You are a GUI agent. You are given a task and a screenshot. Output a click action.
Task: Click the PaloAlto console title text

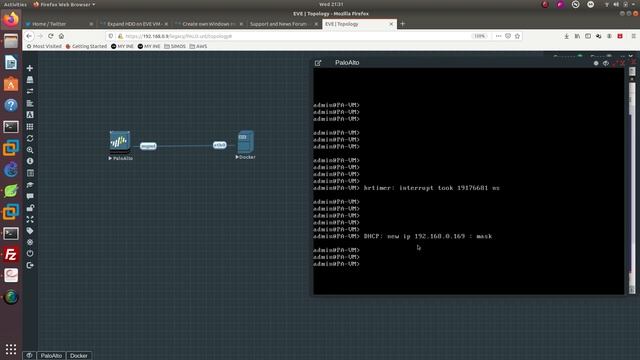tap(347, 62)
